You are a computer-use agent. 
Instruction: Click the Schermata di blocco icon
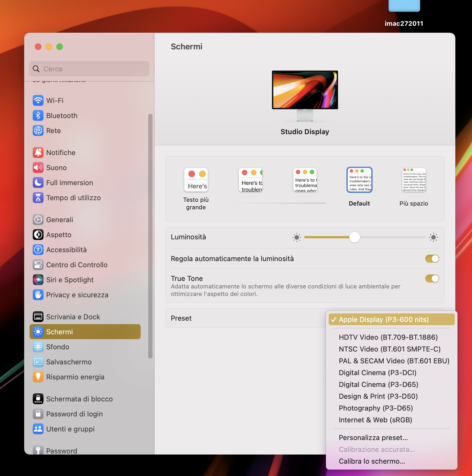(38, 399)
